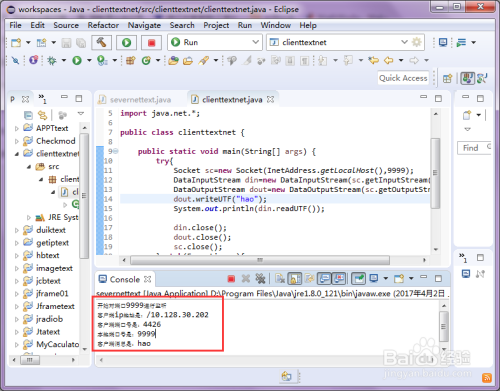Open Package Explorer view menu triangle

pos(81,114)
